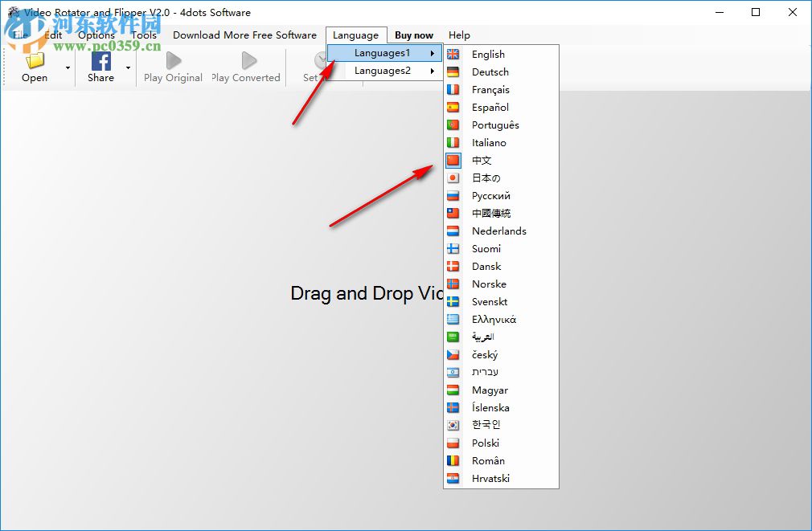Select the Chinese flag icon for 中文
The height and width of the screenshot is (531, 812).
(x=453, y=161)
